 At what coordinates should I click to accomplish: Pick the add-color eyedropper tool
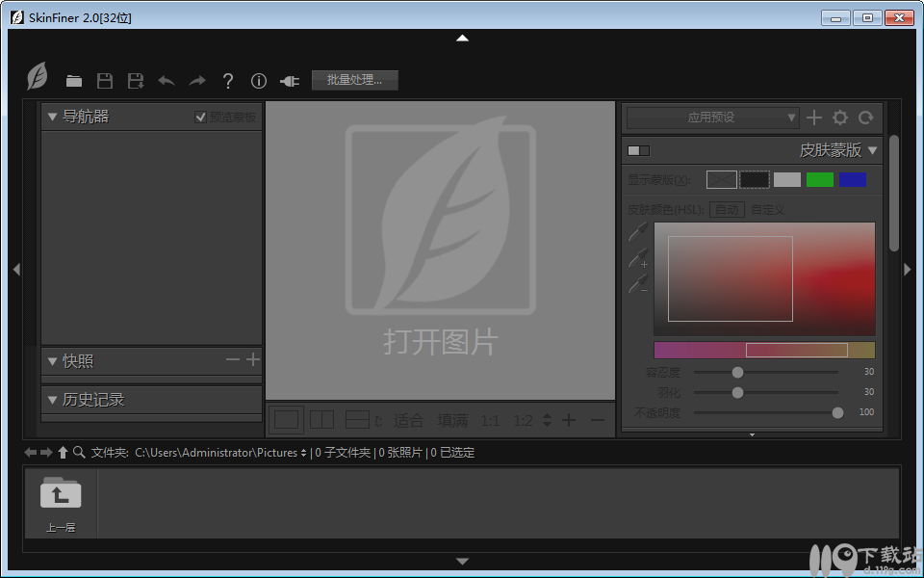[x=638, y=258]
